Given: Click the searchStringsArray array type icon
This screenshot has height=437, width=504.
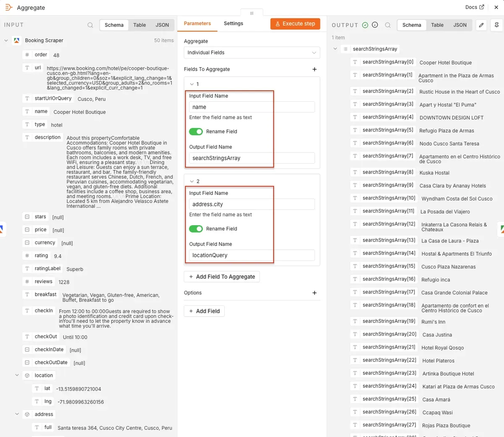Looking at the screenshot, I should [x=346, y=49].
